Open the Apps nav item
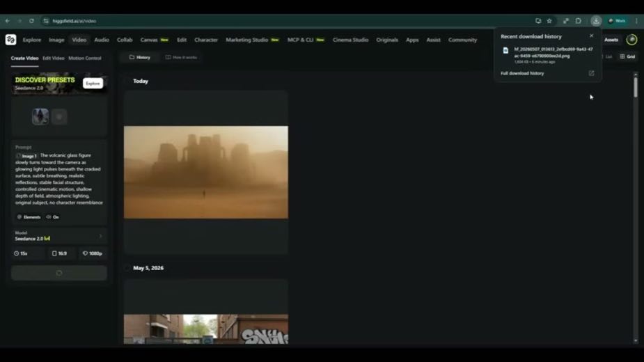The image size is (644, 362). click(412, 40)
